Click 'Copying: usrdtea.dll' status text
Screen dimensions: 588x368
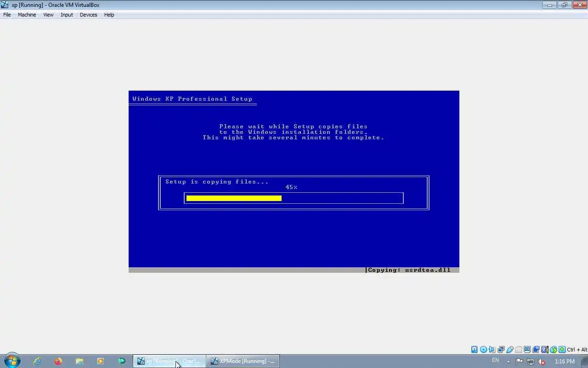click(409, 270)
